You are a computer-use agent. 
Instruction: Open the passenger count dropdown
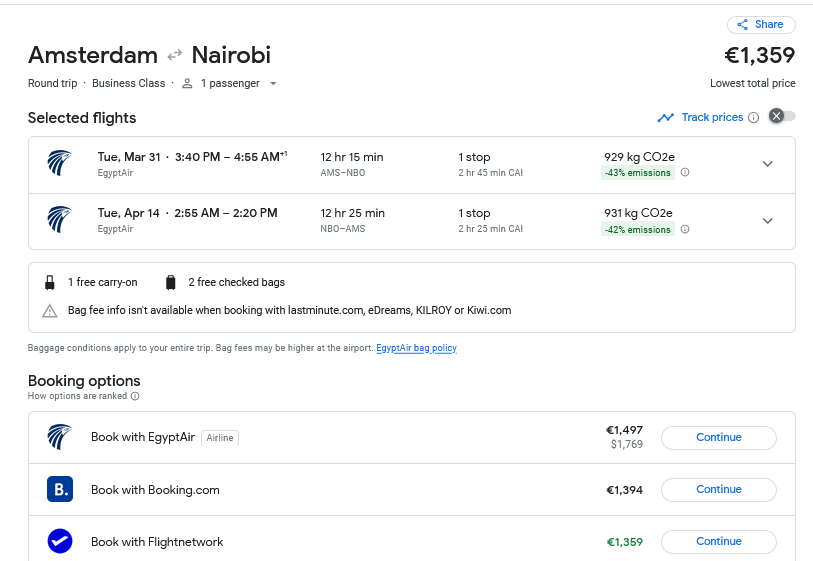coord(273,84)
